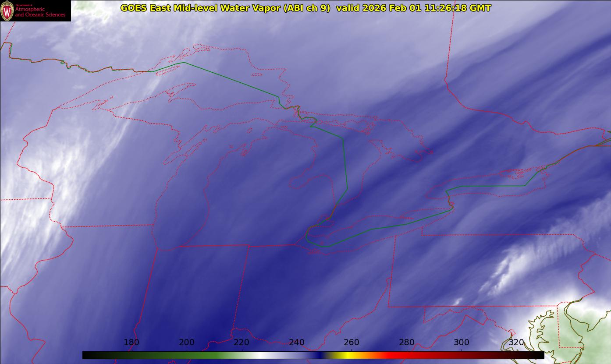Pick the 260 label on the color scale
The height and width of the screenshot is (364, 611).
pyautogui.click(x=352, y=343)
